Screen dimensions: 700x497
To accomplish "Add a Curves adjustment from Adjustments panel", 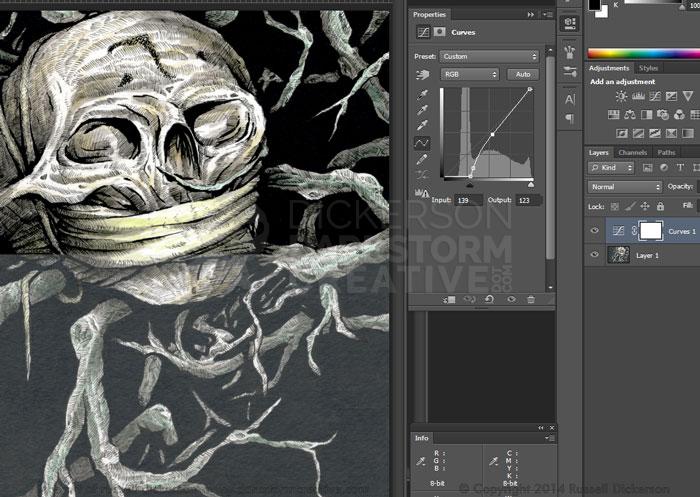I will [x=655, y=96].
